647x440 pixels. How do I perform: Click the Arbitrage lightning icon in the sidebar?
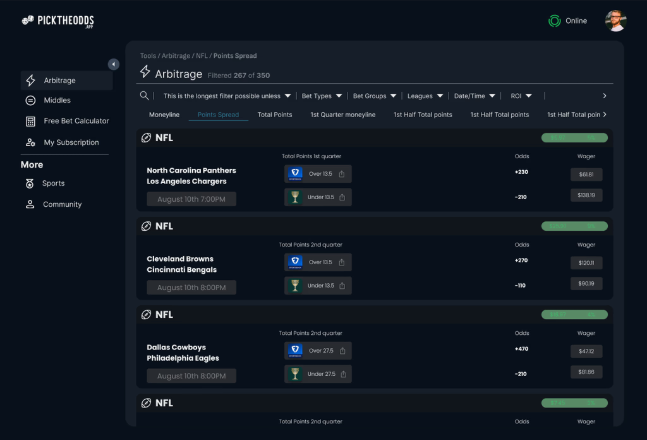[31, 80]
